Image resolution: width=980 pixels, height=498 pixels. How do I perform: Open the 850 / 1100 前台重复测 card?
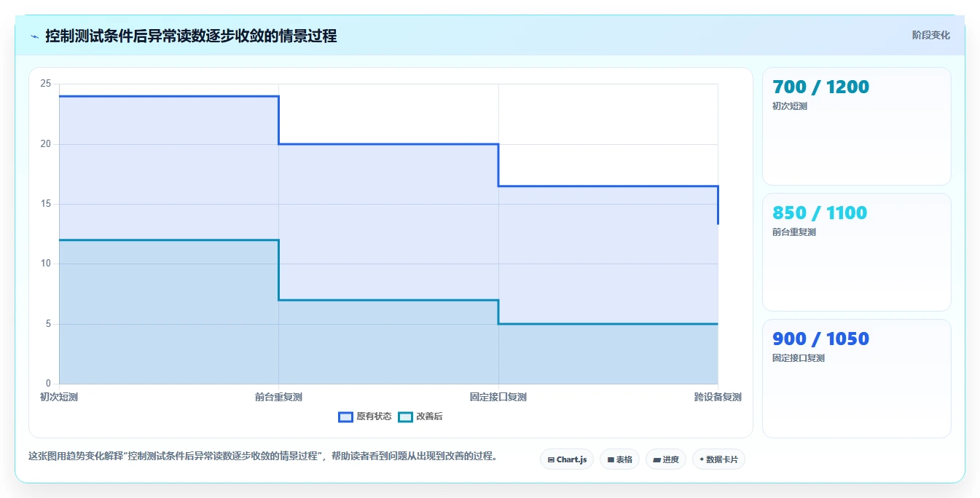click(x=857, y=253)
